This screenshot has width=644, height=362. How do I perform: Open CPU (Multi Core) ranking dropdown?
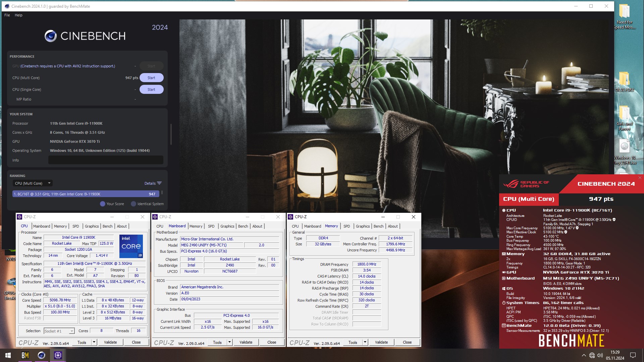[x=33, y=183]
